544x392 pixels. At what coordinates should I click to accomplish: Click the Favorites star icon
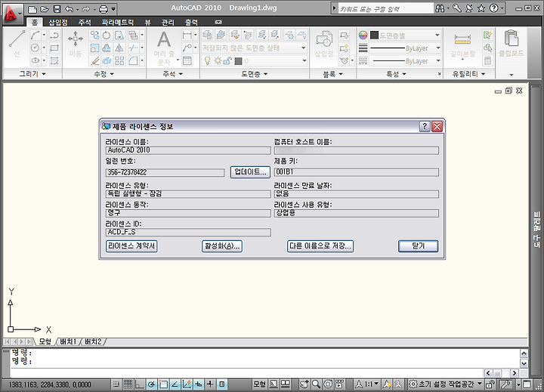pos(481,8)
